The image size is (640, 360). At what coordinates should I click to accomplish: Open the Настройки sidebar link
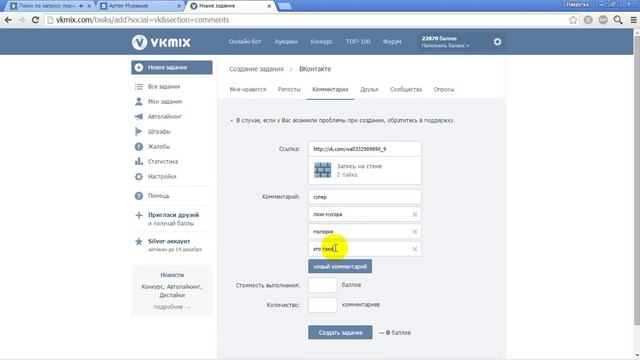pyautogui.click(x=162, y=177)
